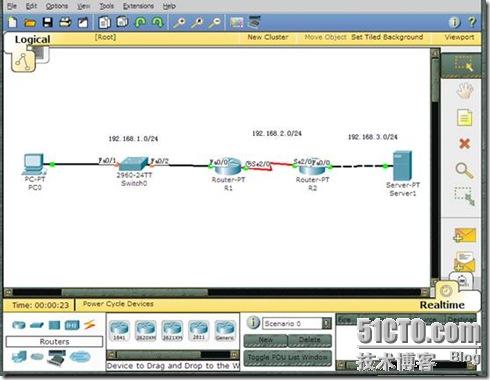Image resolution: width=490 pixels, height=380 pixels.
Task: Select the Connections lightning bolt icon
Action: click(89, 324)
